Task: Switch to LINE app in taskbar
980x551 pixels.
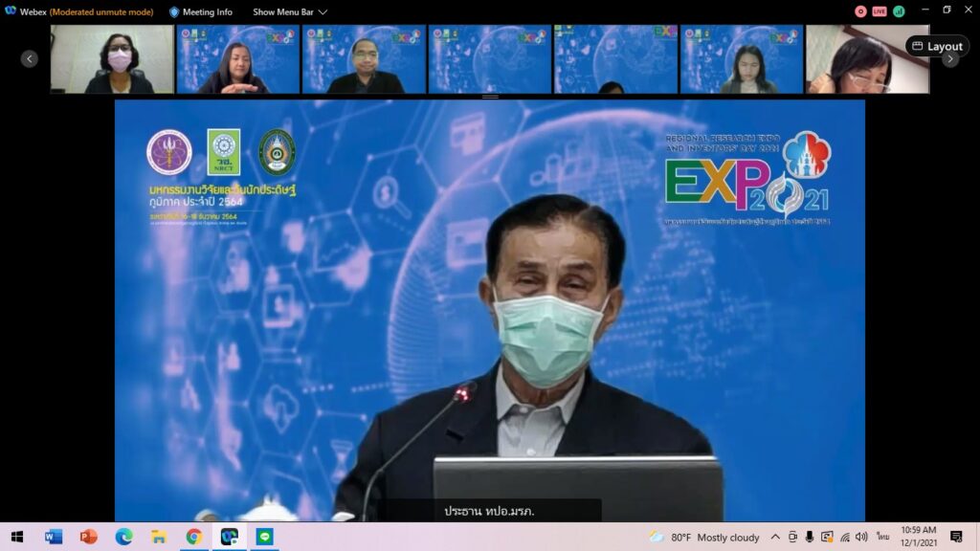Action: [x=264, y=537]
